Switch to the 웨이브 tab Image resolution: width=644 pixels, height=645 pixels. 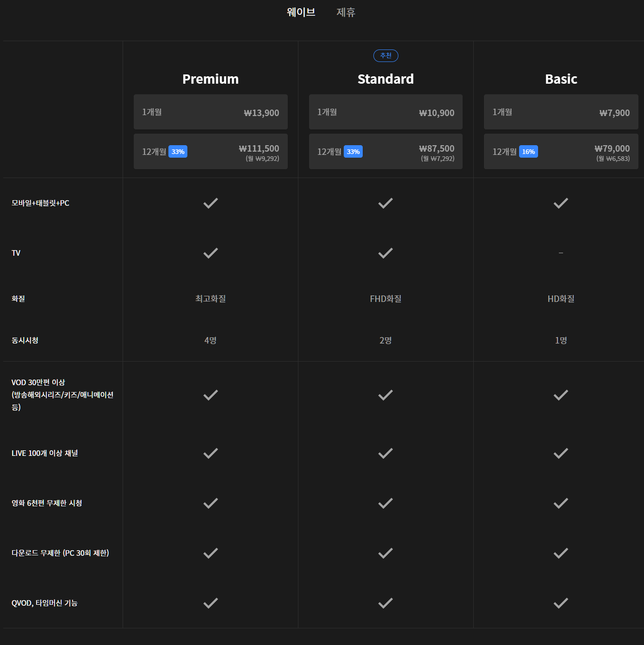301,12
